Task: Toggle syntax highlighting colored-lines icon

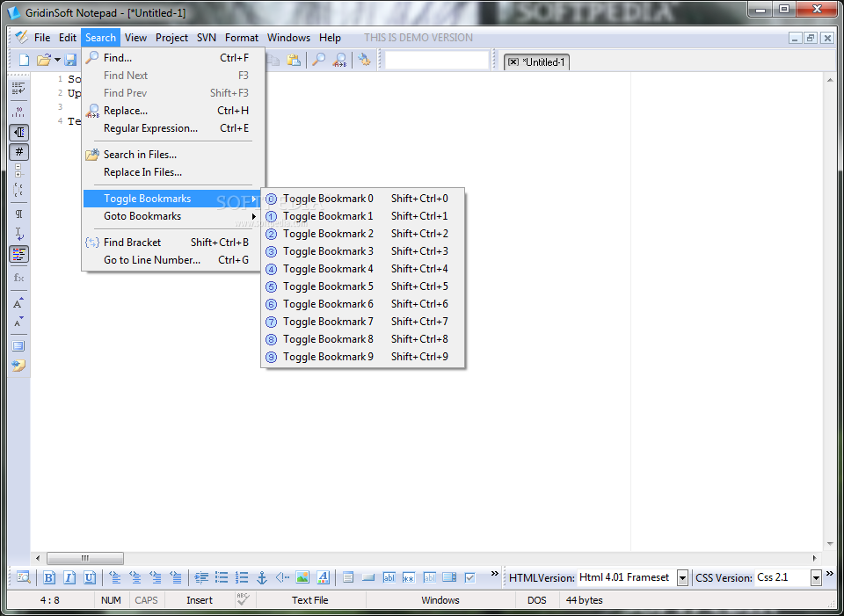Action: [18, 254]
